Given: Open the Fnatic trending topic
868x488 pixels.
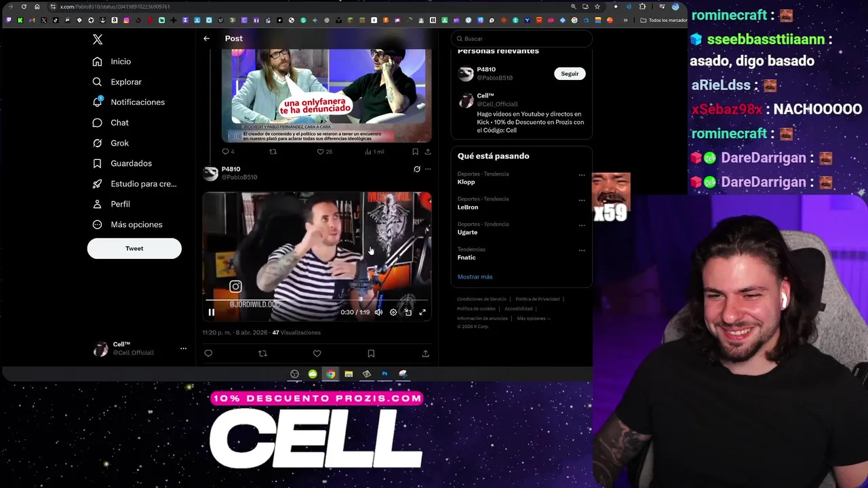Looking at the screenshot, I should tap(467, 257).
